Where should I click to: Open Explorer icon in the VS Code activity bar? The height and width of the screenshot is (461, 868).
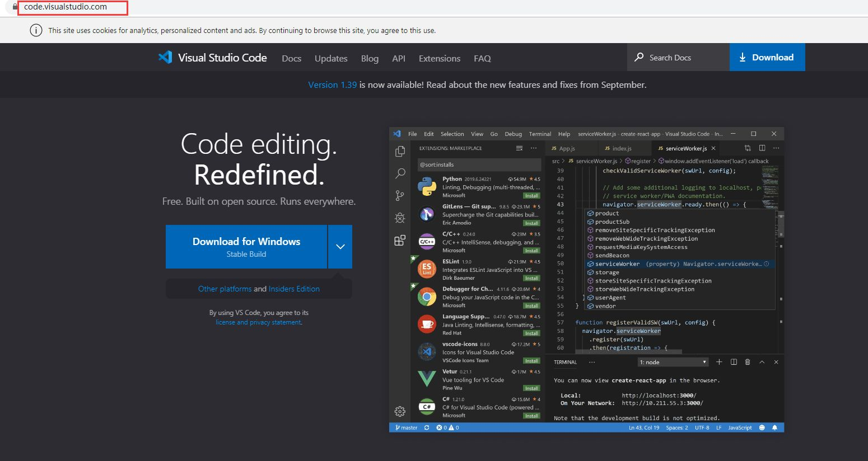[400, 152]
